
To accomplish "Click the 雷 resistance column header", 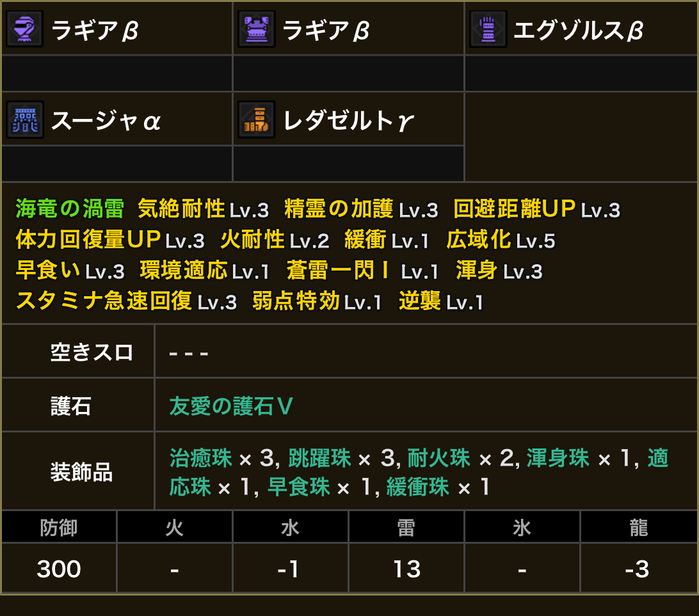I will click(406, 527).
